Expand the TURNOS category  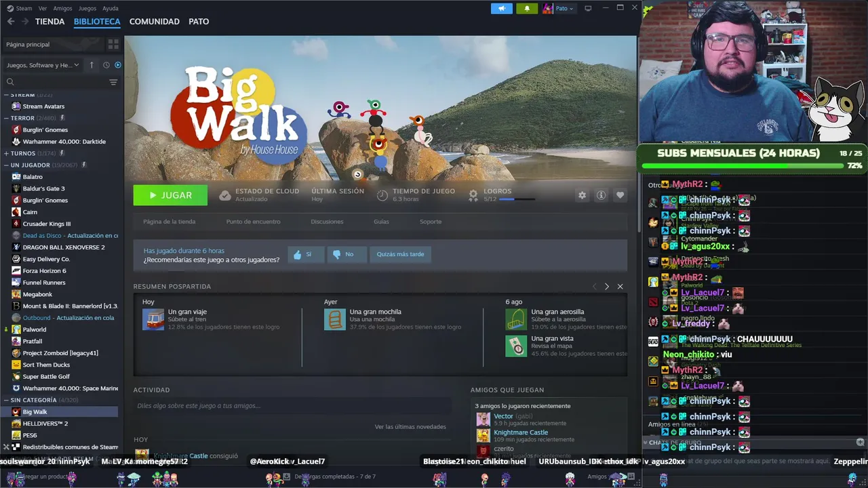[x=7, y=153]
